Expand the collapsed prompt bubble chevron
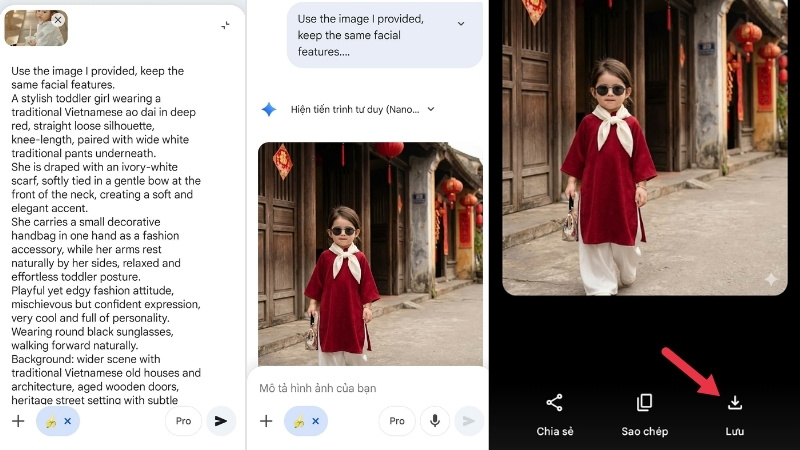This screenshot has height=450, width=800. click(460, 23)
